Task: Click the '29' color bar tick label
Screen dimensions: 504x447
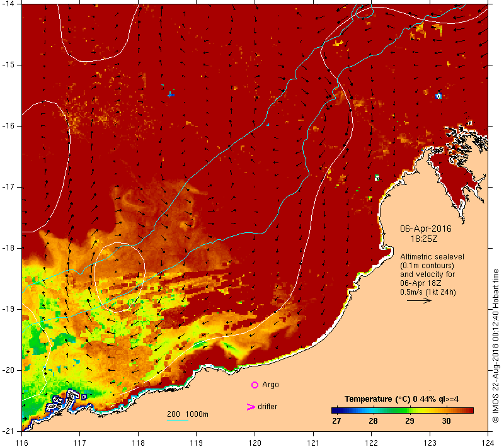Action: 409,421
